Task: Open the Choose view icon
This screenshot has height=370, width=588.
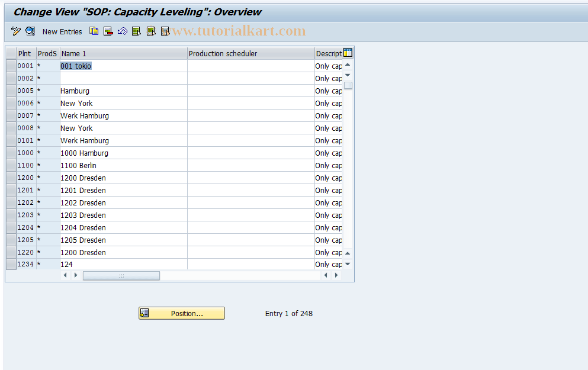Action: pos(30,31)
